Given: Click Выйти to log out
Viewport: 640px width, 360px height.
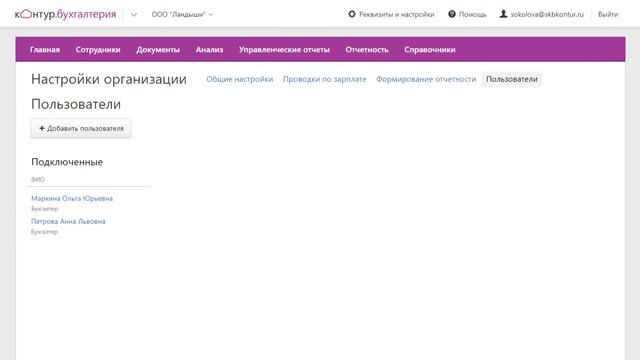Looking at the screenshot, I should pos(608,14).
